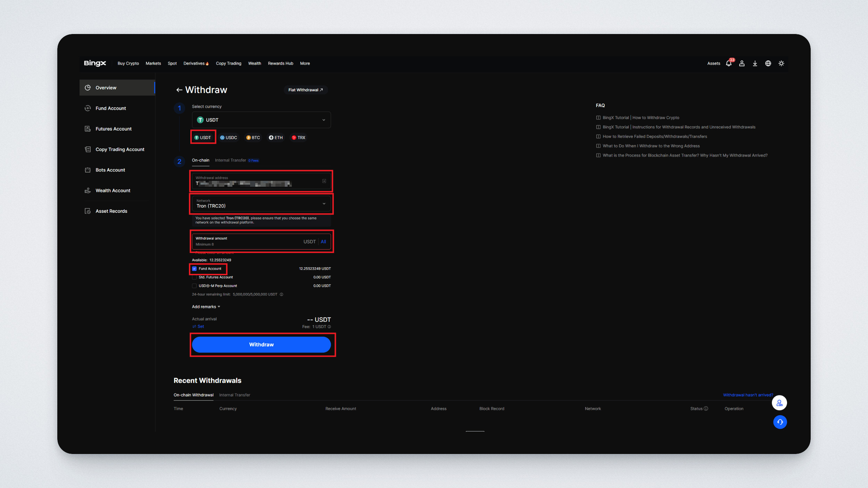
Task: Check the USD-M Perp Account checkbox
Action: [x=195, y=286]
